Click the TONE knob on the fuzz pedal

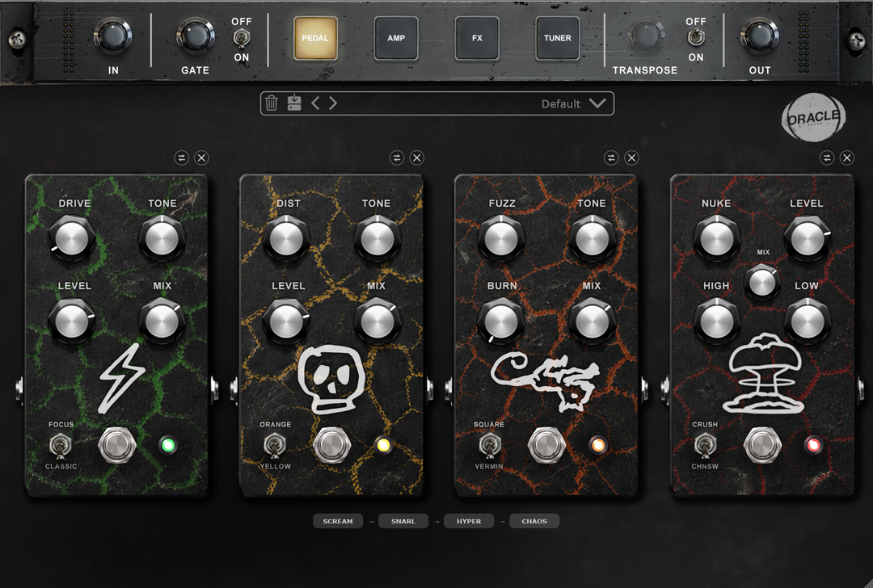593,239
